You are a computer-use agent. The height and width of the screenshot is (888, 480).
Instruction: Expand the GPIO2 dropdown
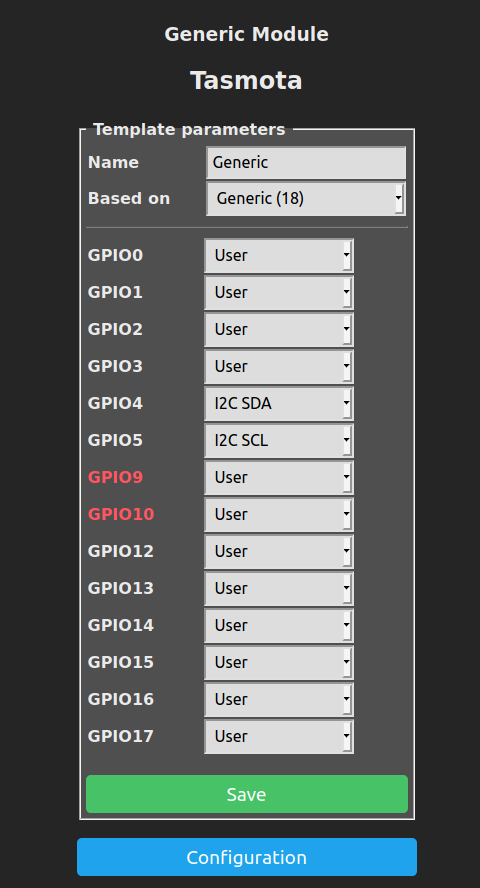[279, 329]
